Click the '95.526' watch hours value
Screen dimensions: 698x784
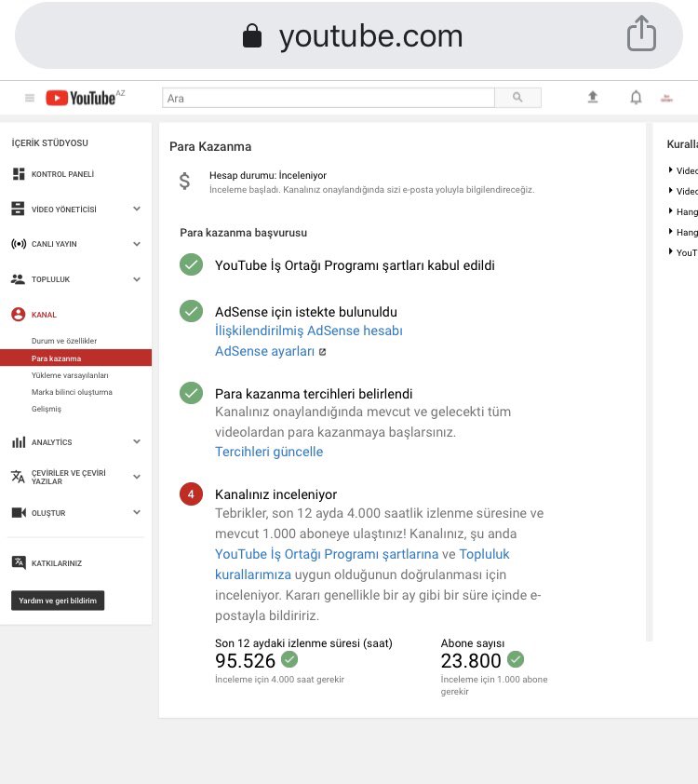tap(246, 661)
